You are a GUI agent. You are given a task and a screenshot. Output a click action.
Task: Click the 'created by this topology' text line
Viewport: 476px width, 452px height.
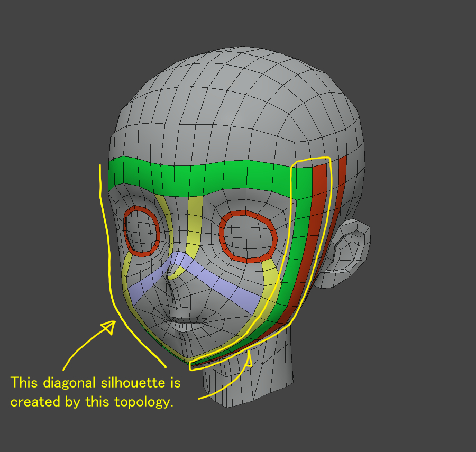(x=91, y=402)
